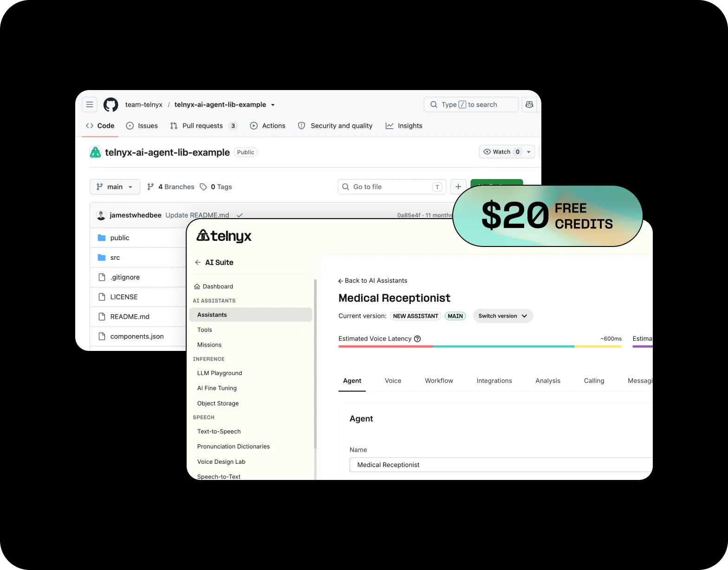Click the telnyx repository avatar icon

click(x=95, y=152)
